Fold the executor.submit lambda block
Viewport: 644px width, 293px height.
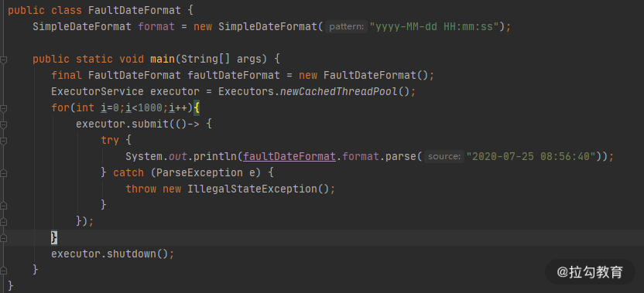pos(3,124)
